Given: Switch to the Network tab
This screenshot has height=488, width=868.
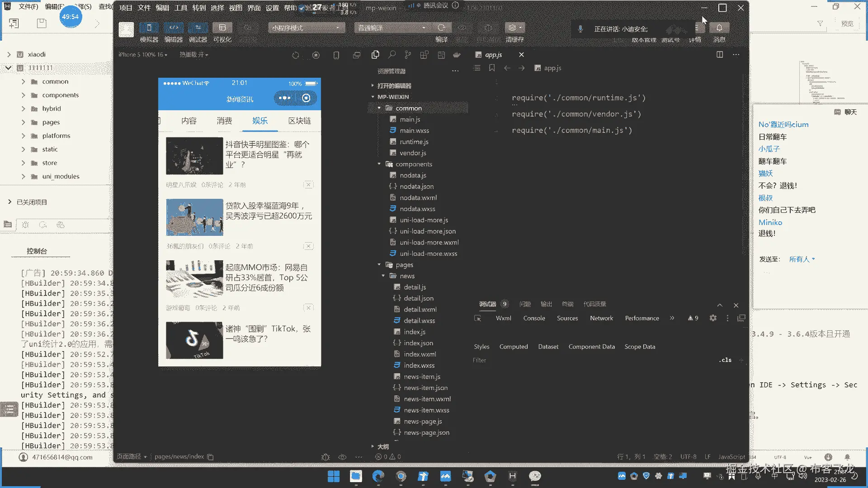Looking at the screenshot, I should pos(601,318).
